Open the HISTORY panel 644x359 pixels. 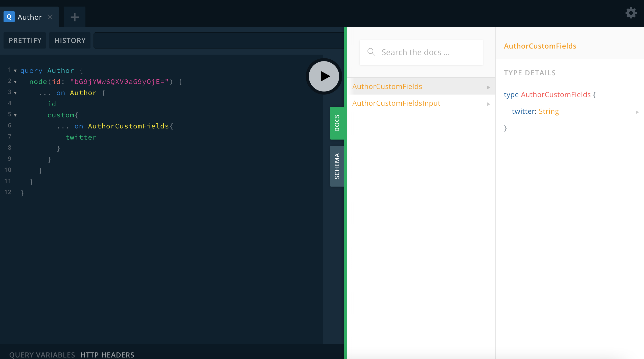tap(70, 40)
